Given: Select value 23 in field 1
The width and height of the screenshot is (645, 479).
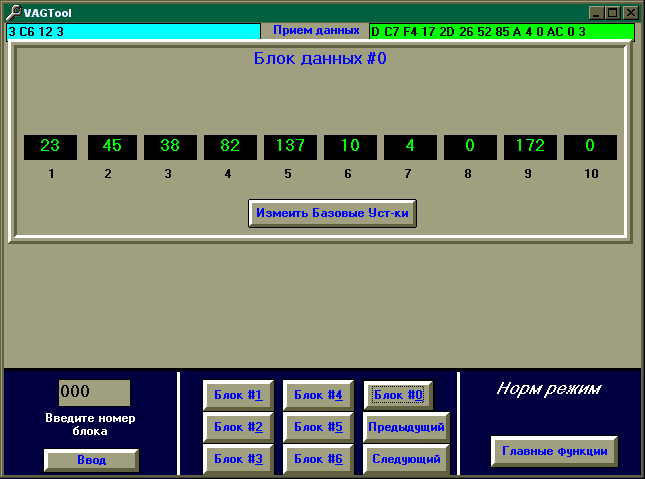Looking at the screenshot, I should point(50,147).
